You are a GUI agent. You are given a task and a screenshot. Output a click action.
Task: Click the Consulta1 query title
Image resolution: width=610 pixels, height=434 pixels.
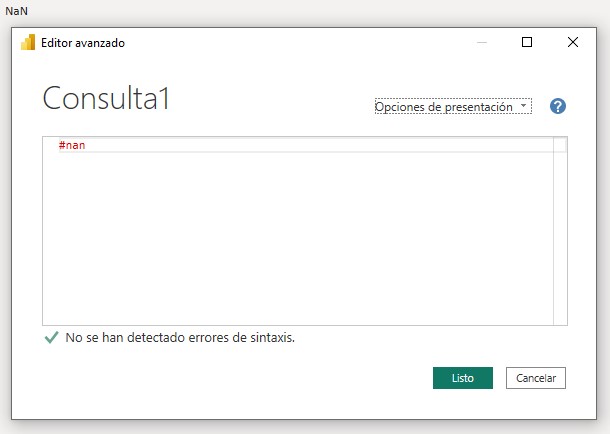point(106,98)
